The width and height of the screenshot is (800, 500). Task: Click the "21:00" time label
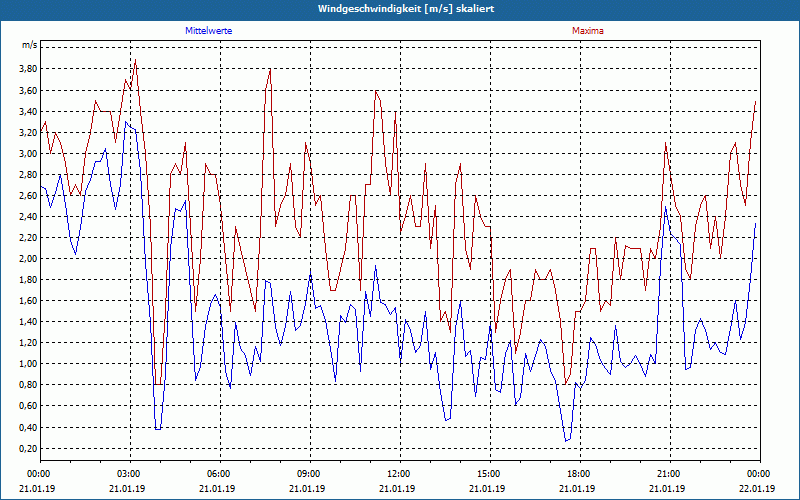(x=670, y=474)
